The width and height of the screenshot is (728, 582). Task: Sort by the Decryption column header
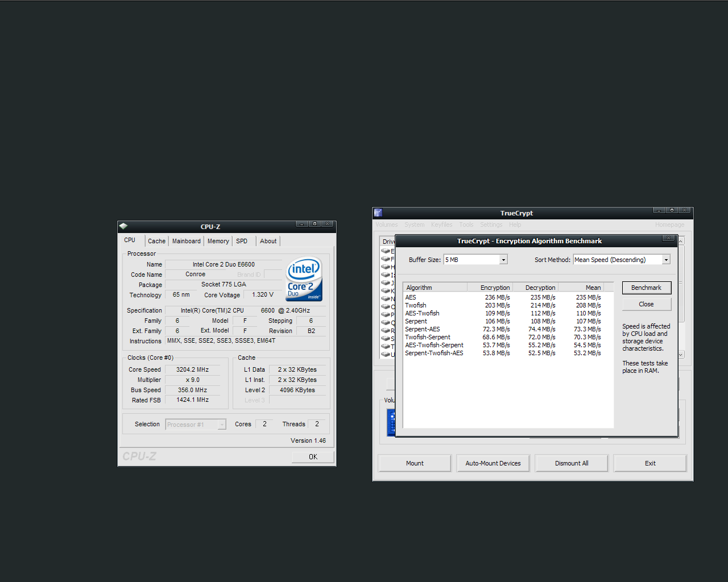click(x=535, y=288)
